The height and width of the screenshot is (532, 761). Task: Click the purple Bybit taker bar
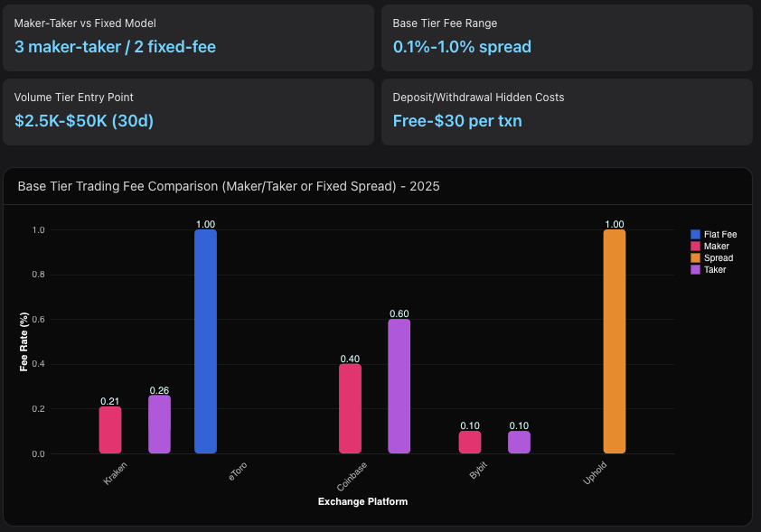(519, 442)
